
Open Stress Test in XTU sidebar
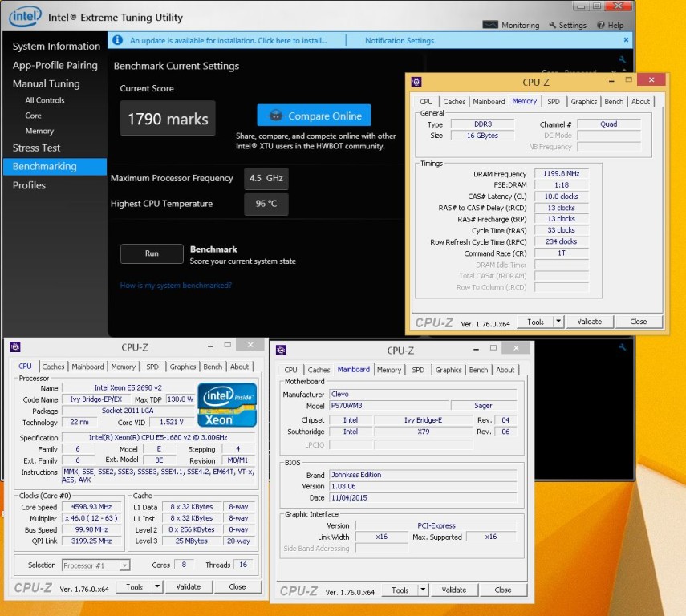point(36,148)
